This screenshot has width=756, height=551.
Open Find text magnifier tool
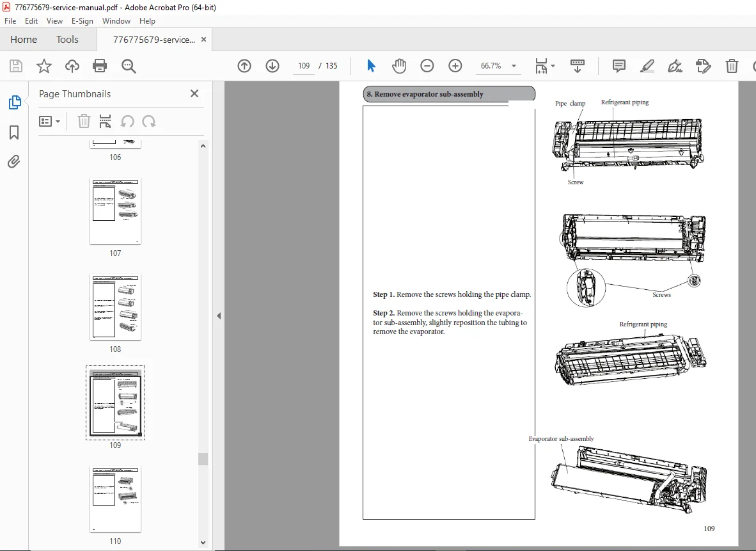point(129,66)
